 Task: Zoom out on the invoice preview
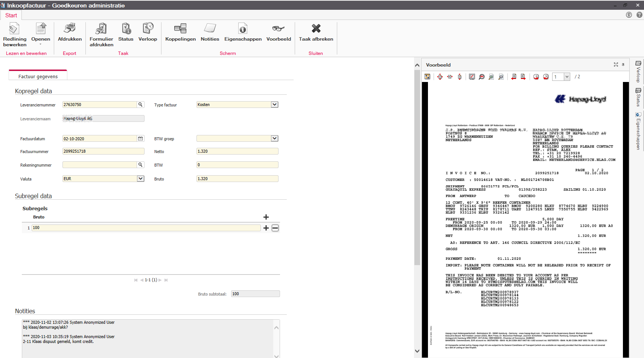pyautogui.click(x=501, y=76)
